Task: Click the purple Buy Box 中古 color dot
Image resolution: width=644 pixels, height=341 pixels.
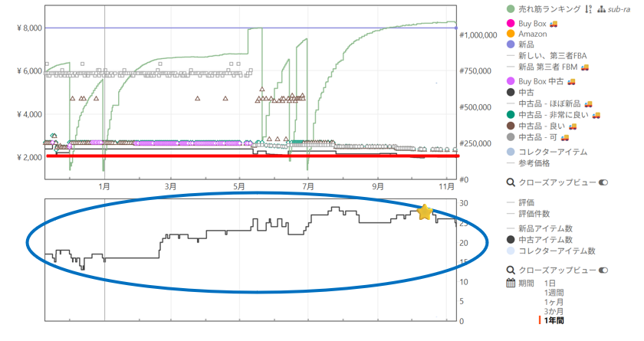Action: click(x=511, y=81)
